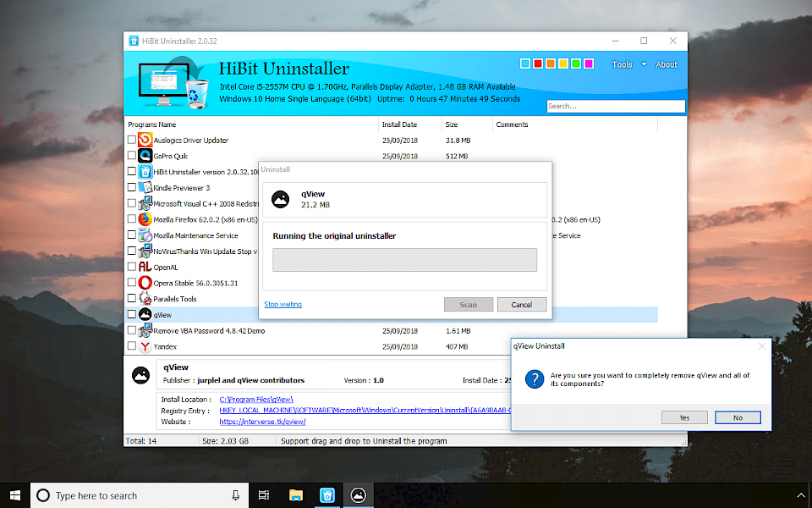Open the interverse.tk/qview website link
This screenshot has height=508, width=812.
262,422
